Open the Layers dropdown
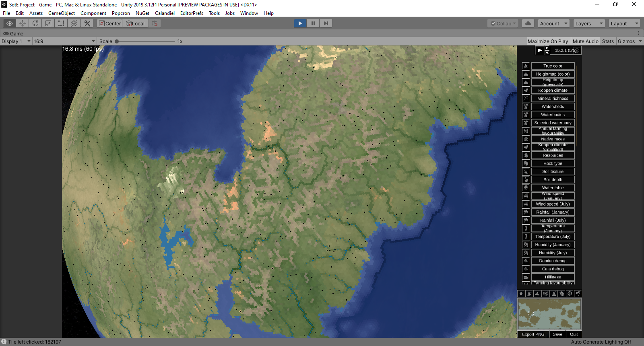This screenshot has width=644, height=346. pyautogui.click(x=589, y=23)
